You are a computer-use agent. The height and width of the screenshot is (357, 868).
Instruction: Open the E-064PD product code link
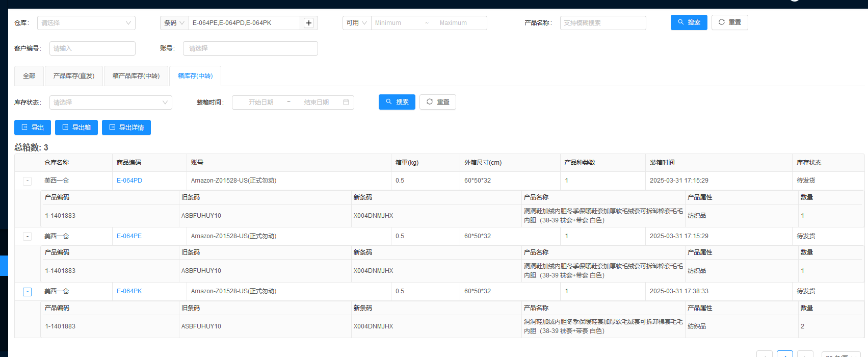(129, 181)
